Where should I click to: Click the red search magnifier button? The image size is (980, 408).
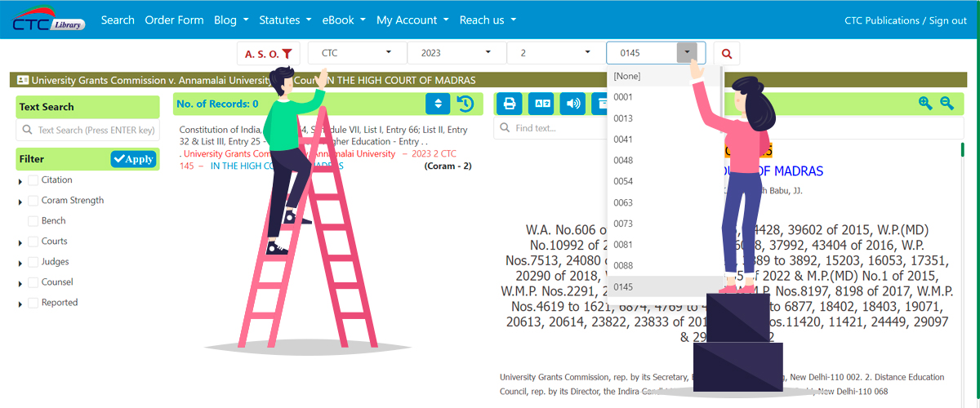726,54
